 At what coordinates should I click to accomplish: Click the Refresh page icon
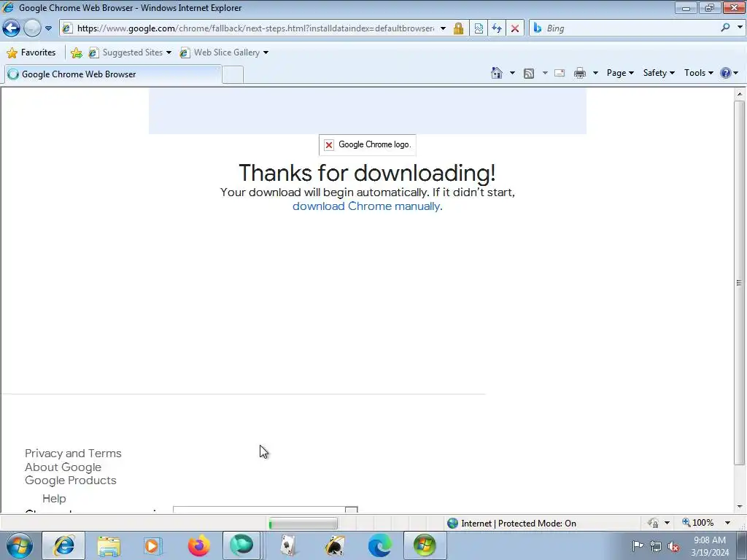[497, 28]
